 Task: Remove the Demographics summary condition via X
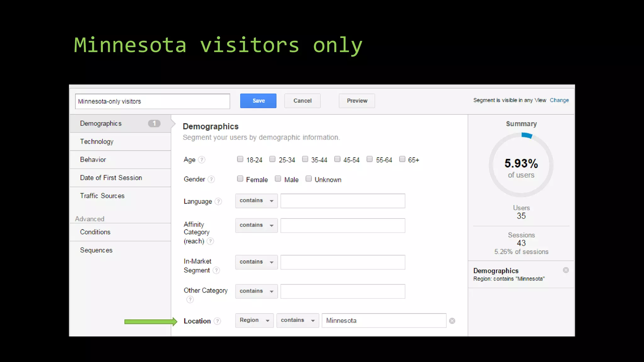click(566, 270)
